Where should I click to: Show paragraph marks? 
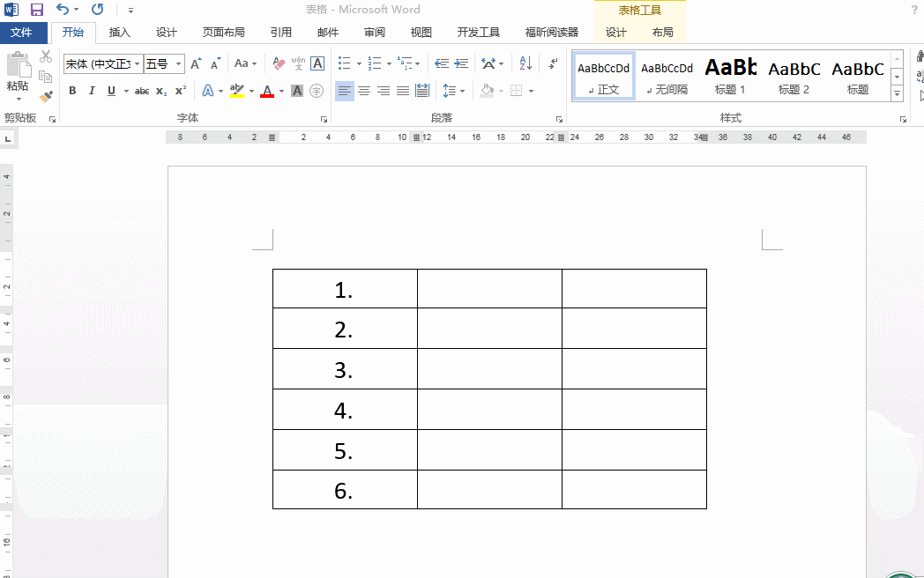[553, 63]
